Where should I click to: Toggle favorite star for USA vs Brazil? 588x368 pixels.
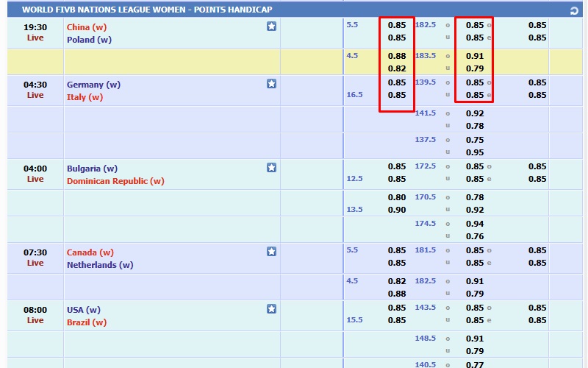coord(271,309)
